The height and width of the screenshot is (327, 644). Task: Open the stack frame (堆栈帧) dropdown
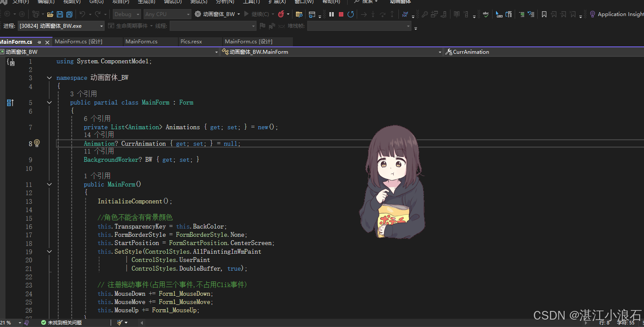pyautogui.click(x=359, y=26)
